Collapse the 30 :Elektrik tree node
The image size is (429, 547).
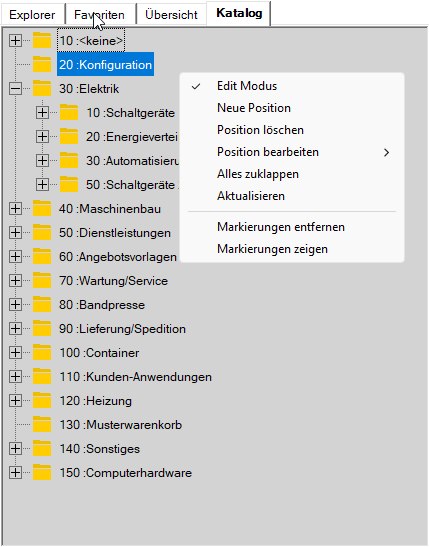(x=15, y=89)
